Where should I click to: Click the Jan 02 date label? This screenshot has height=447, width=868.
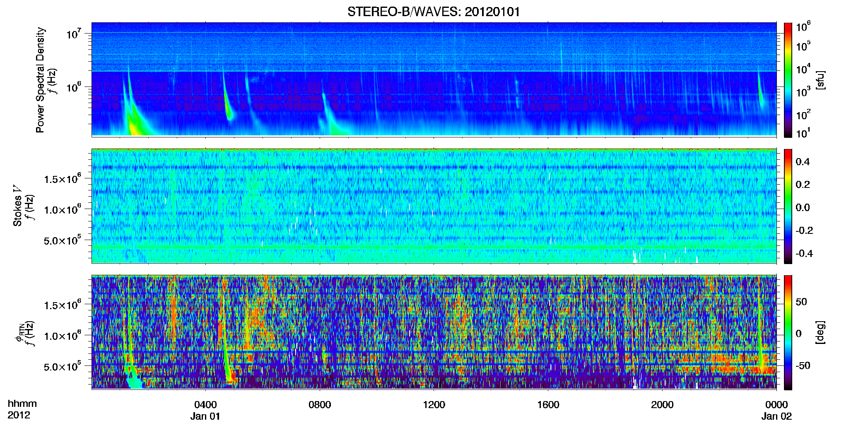(x=776, y=416)
